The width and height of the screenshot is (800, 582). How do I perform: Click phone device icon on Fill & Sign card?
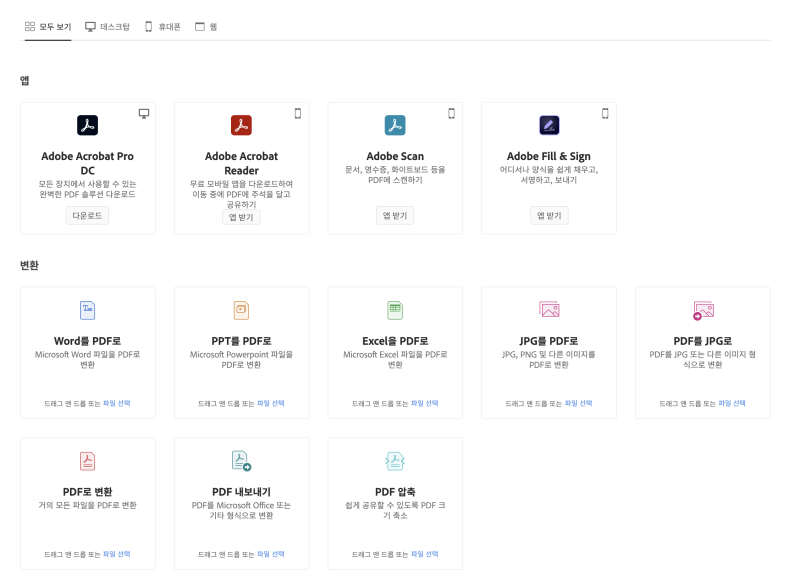tap(605, 113)
